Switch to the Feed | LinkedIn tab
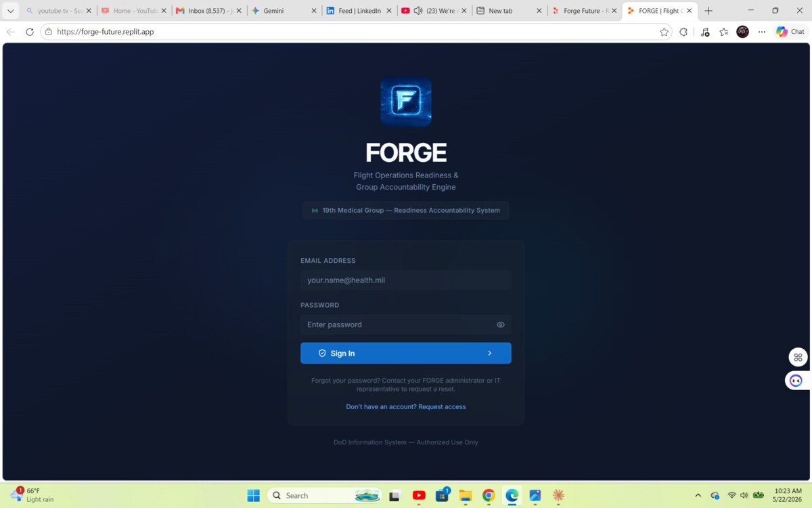The height and width of the screenshot is (508, 812). (357, 11)
